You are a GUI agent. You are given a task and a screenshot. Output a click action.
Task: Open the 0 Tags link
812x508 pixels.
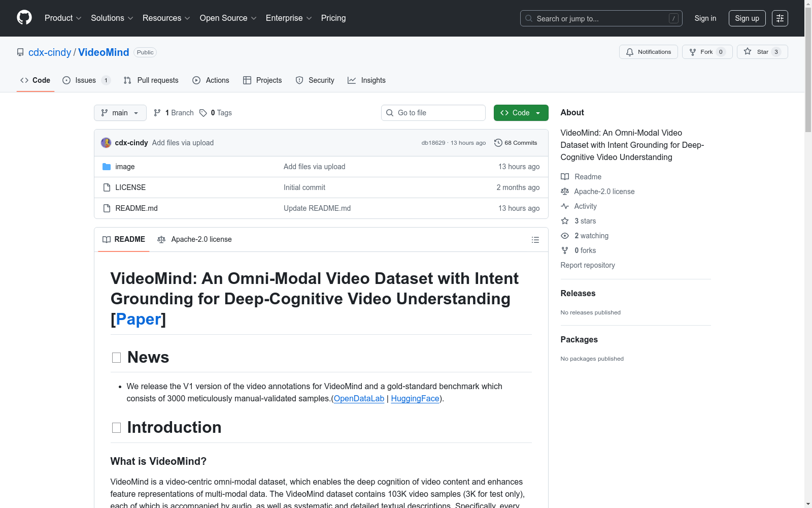tap(216, 113)
